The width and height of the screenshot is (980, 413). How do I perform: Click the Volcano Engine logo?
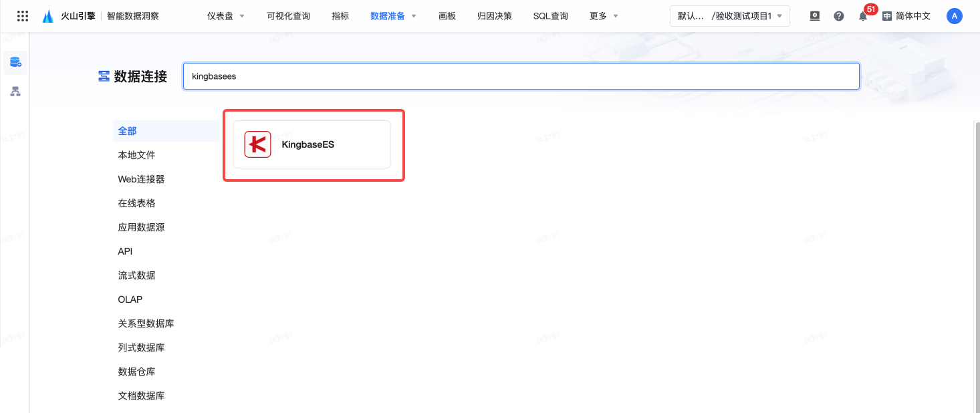point(68,16)
